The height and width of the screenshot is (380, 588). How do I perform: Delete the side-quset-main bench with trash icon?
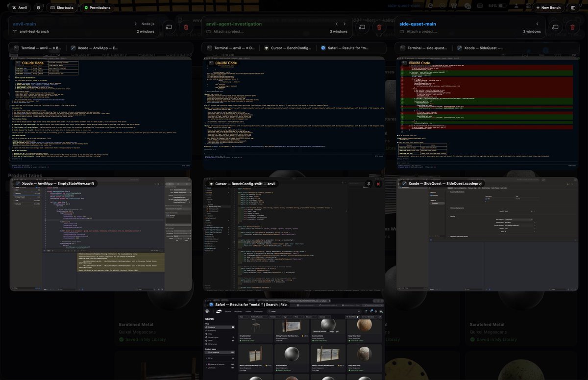point(572,27)
